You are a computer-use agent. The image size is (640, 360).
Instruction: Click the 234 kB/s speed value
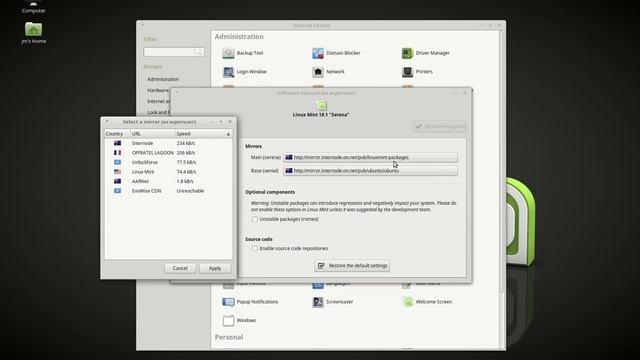pyautogui.click(x=186, y=143)
